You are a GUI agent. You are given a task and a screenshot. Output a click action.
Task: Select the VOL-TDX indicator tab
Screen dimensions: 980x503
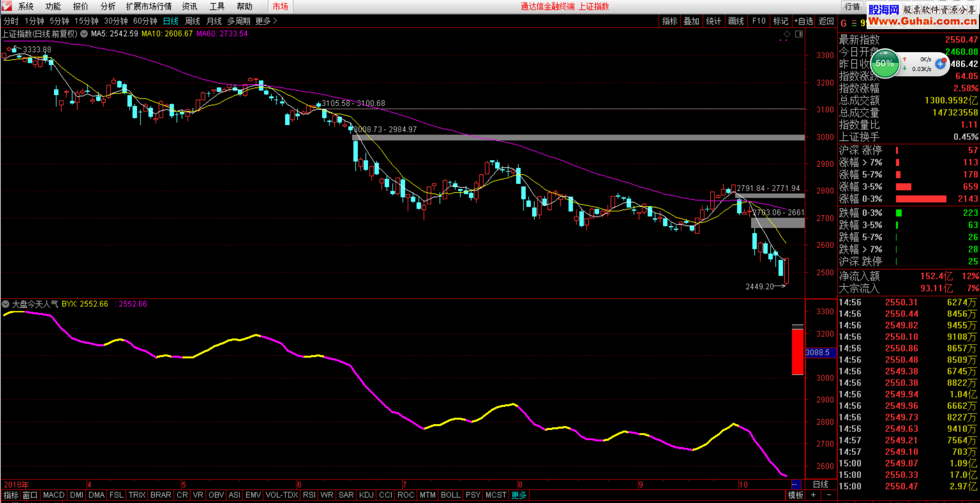(x=282, y=495)
